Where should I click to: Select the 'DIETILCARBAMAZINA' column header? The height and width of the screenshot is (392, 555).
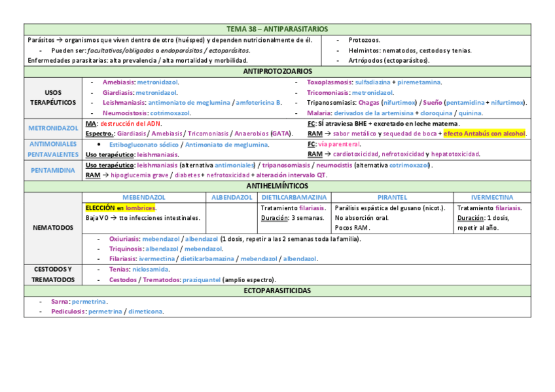click(294, 198)
